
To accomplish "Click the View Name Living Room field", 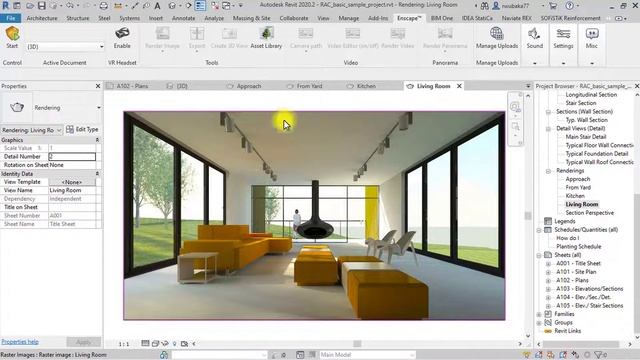I will click(72, 191).
